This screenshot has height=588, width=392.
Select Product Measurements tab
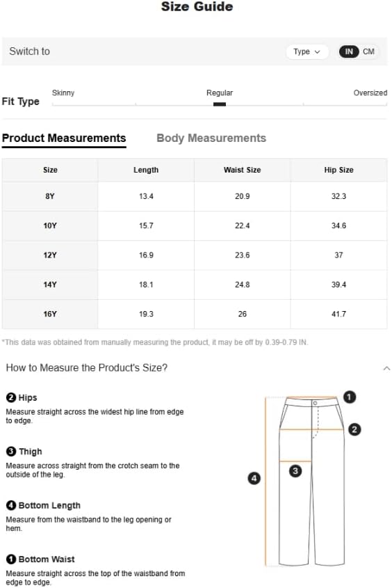(x=64, y=138)
